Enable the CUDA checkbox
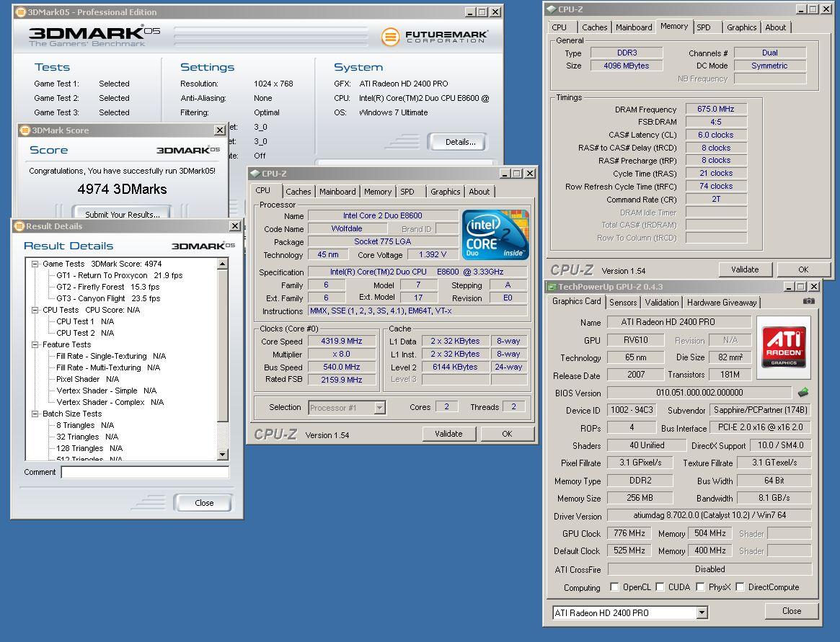This screenshot has width=840, height=642. 660,587
